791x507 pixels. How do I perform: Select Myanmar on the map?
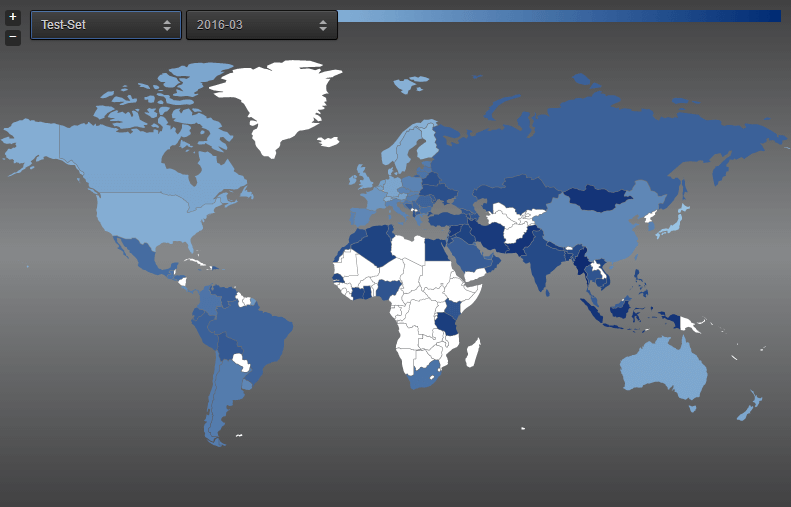pos(583,262)
